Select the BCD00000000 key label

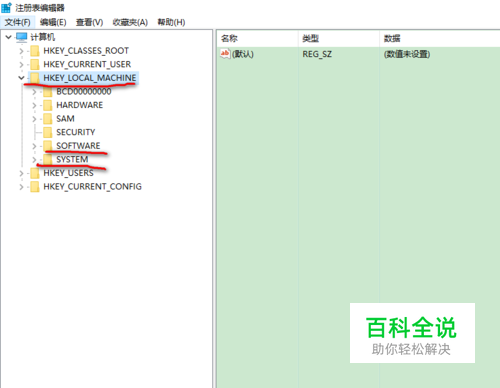point(84,92)
